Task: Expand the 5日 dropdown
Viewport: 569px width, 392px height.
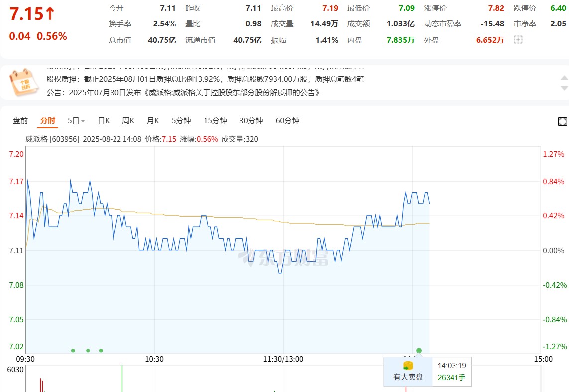Action: tap(76, 121)
